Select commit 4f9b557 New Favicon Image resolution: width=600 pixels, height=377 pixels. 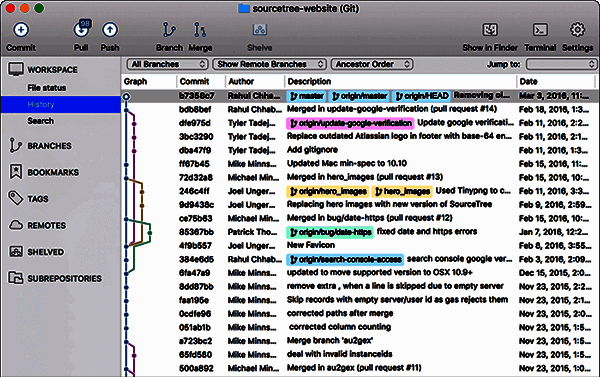coord(360,246)
